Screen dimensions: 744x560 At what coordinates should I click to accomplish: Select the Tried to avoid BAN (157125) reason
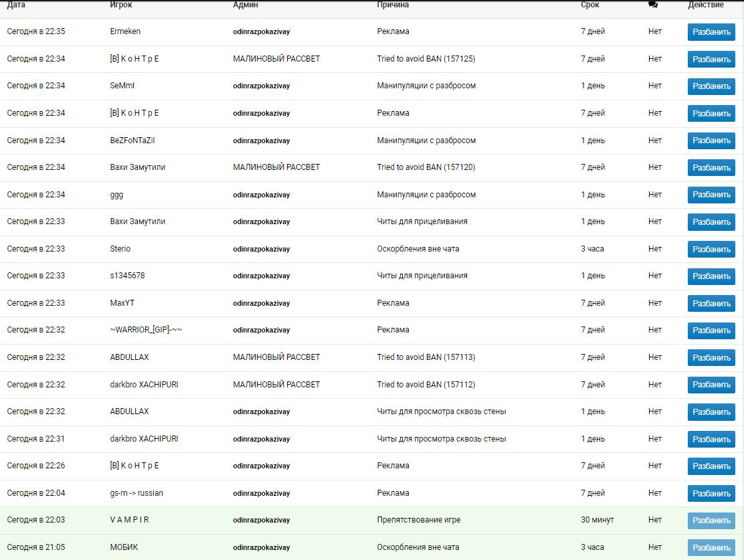point(426,59)
